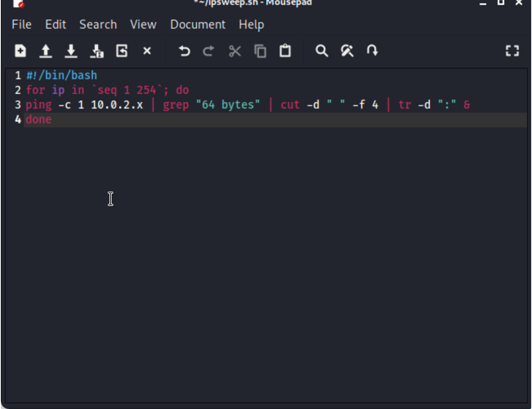This screenshot has height=409, width=532.
Task: Open a file via the toolbar
Action: click(x=46, y=51)
